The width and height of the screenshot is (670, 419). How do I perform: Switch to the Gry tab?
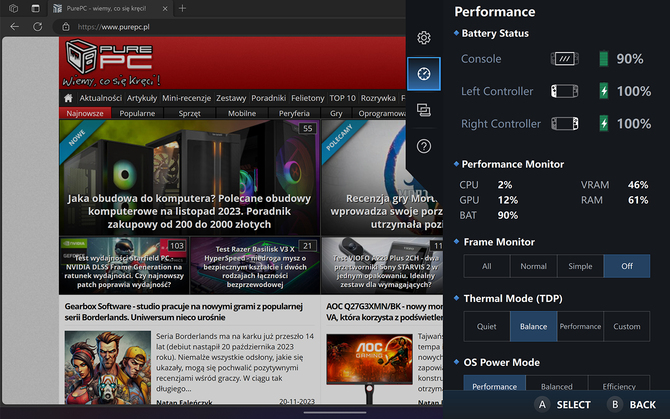point(336,113)
